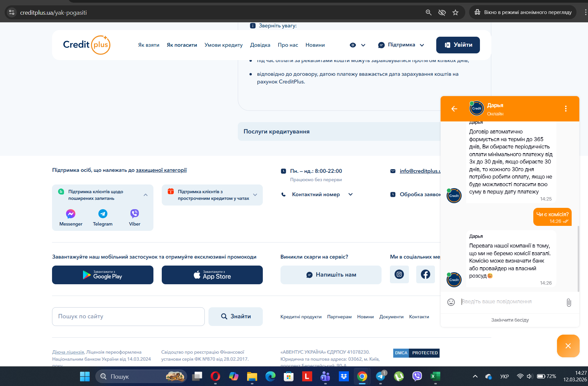Viewport: 588px width, 386px height.
Task: Open the Як погасити menu item
Action: 182,45
